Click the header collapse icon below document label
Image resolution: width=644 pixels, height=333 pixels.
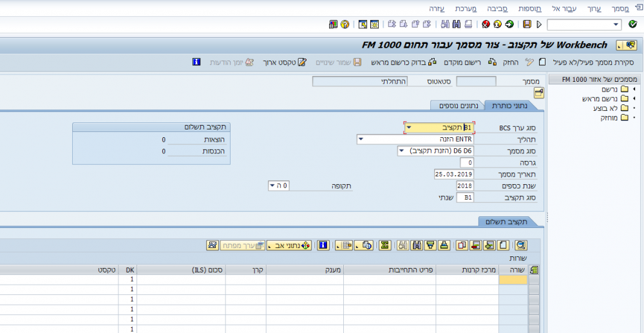(538, 93)
